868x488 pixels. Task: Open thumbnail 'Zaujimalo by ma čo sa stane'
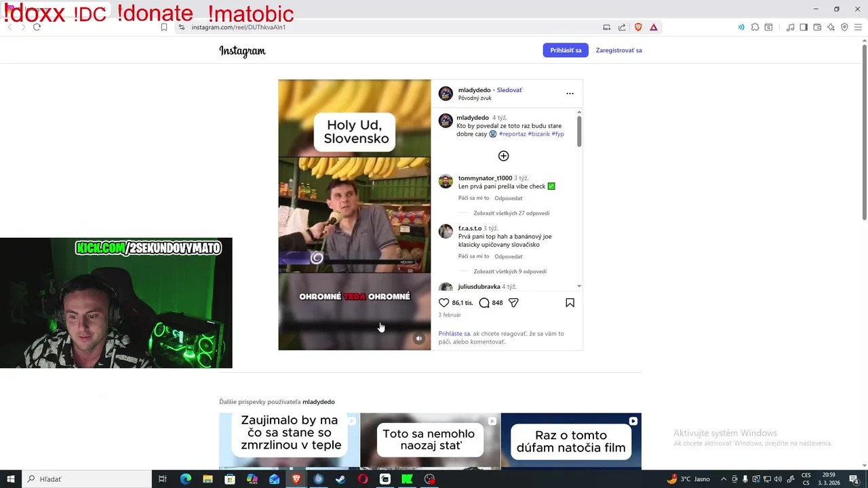coord(290,441)
